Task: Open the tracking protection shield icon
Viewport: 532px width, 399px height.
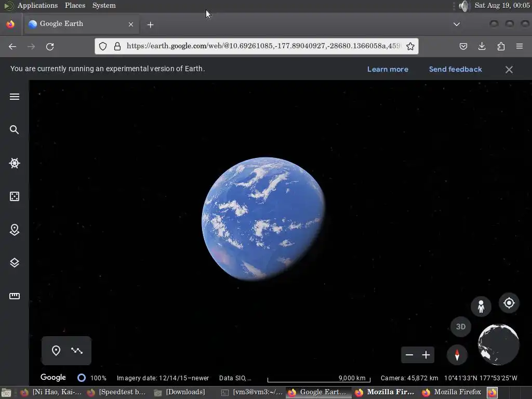Action: 103,46
